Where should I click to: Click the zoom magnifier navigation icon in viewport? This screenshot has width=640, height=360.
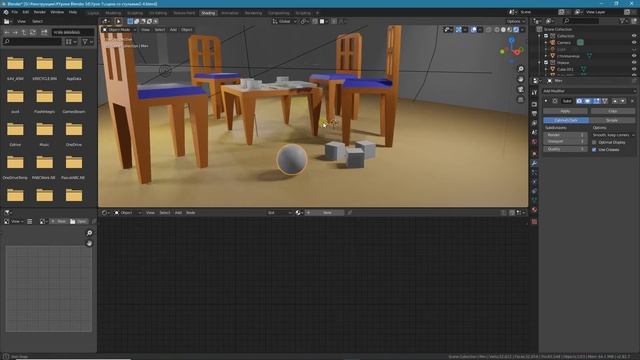[x=520, y=69]
